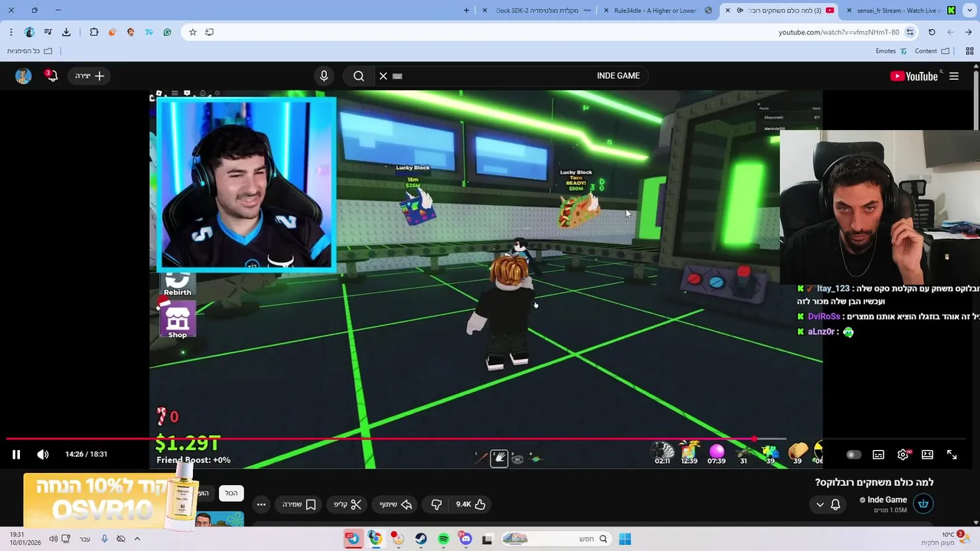The height and width of the screenshot is (551, 980).
Task: Open the Windows Start menu
Action: coord(625,539)
